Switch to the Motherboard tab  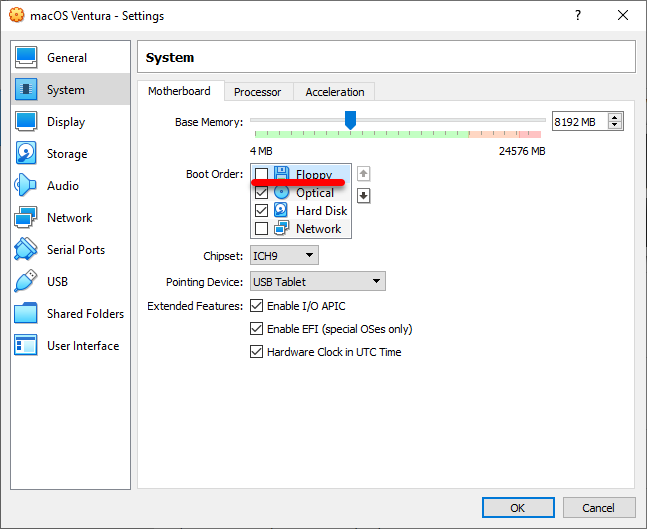pos(179,91)
